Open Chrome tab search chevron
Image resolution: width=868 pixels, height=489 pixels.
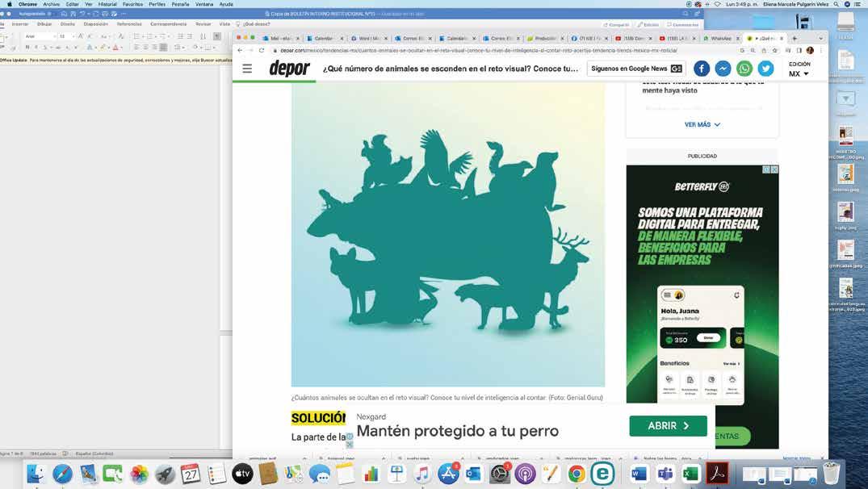coord(820,39)
